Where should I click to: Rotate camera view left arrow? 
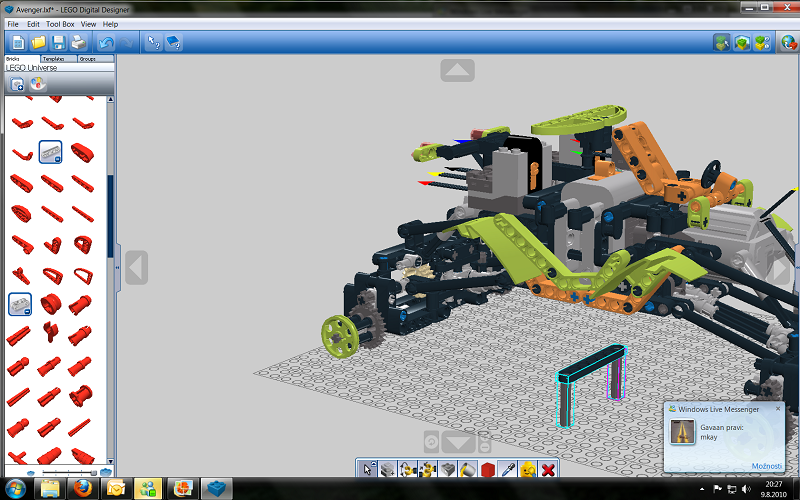(136, 267)
